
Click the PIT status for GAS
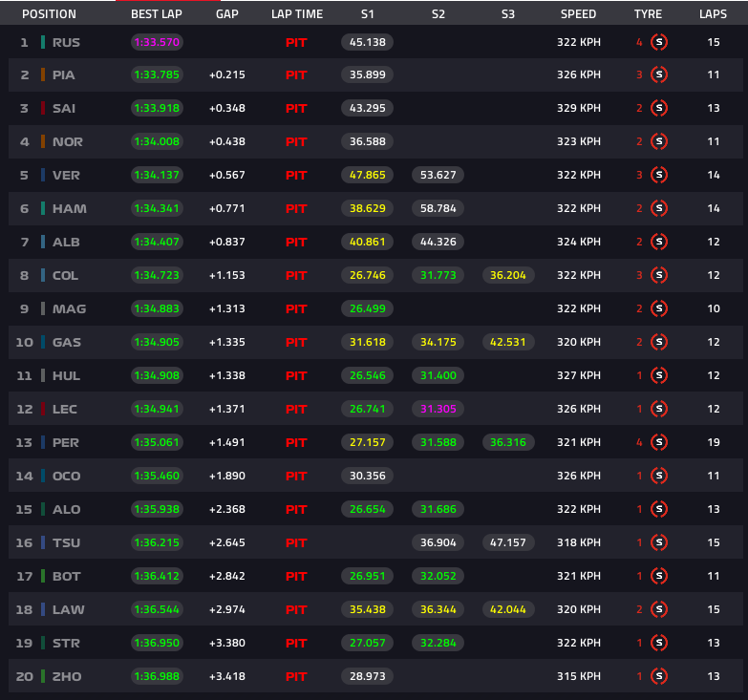[296, 343]
